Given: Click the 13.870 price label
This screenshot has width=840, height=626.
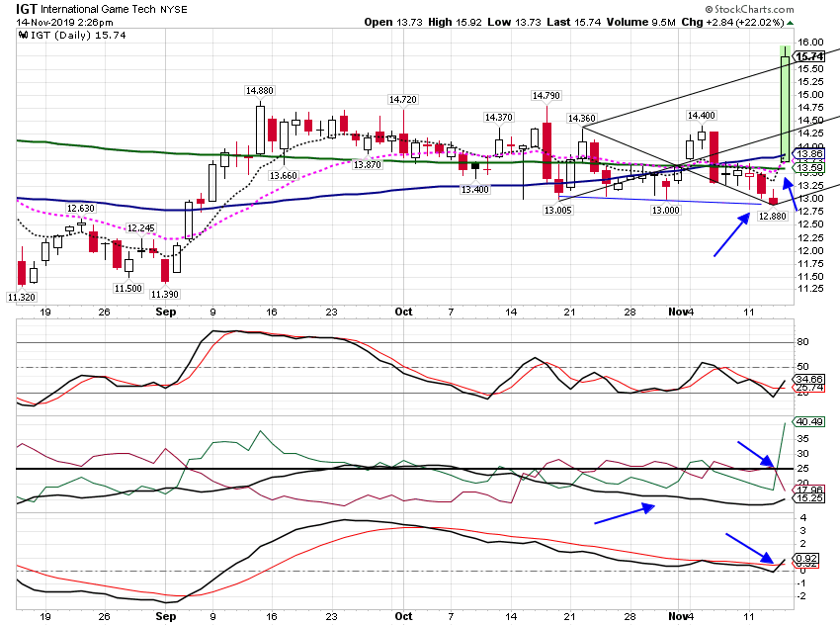Looking at the screenshot, I should pos(367,164).
